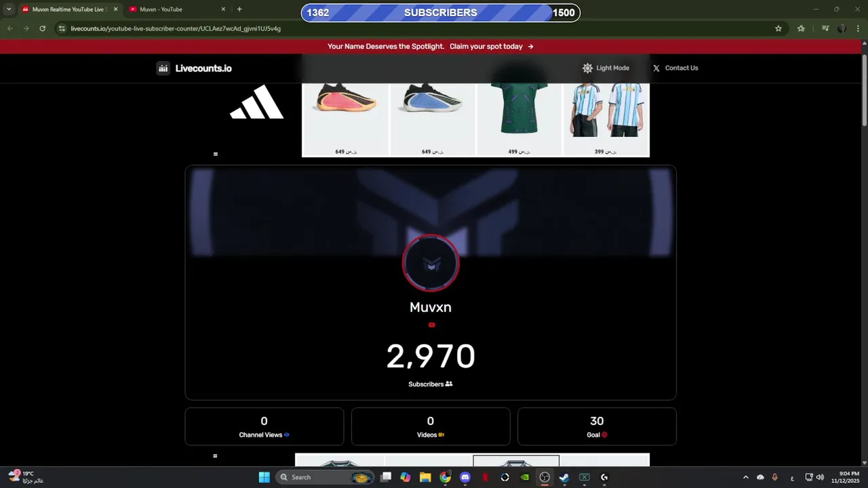Open Discord from taskbar
Viewport: 868px width, 488px height.
[x=465, y=477]
